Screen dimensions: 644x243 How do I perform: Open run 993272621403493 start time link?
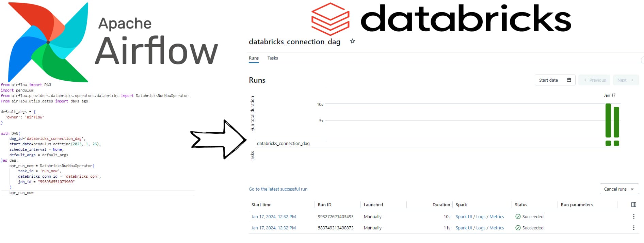[274, 216]
